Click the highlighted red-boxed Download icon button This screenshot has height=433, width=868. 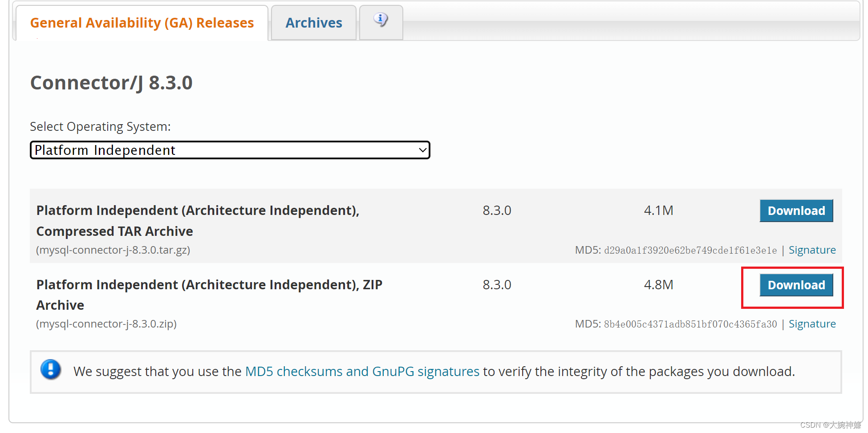coord(796,285)
